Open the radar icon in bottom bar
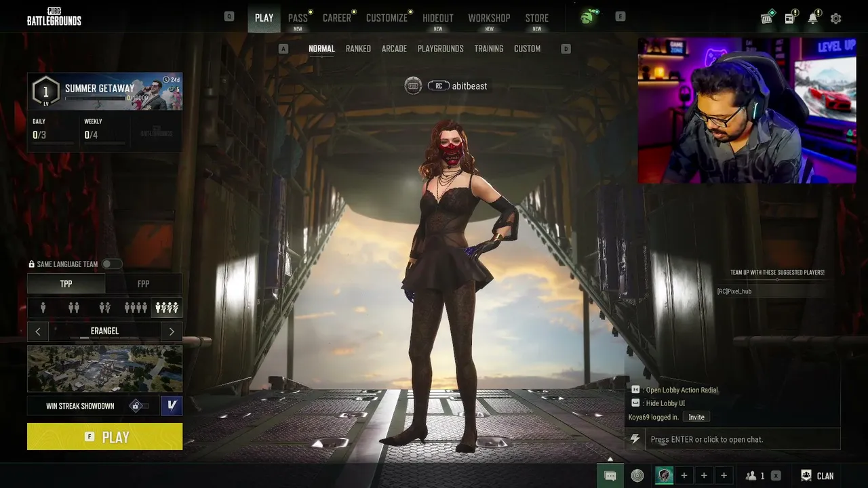 coord(637,476)
